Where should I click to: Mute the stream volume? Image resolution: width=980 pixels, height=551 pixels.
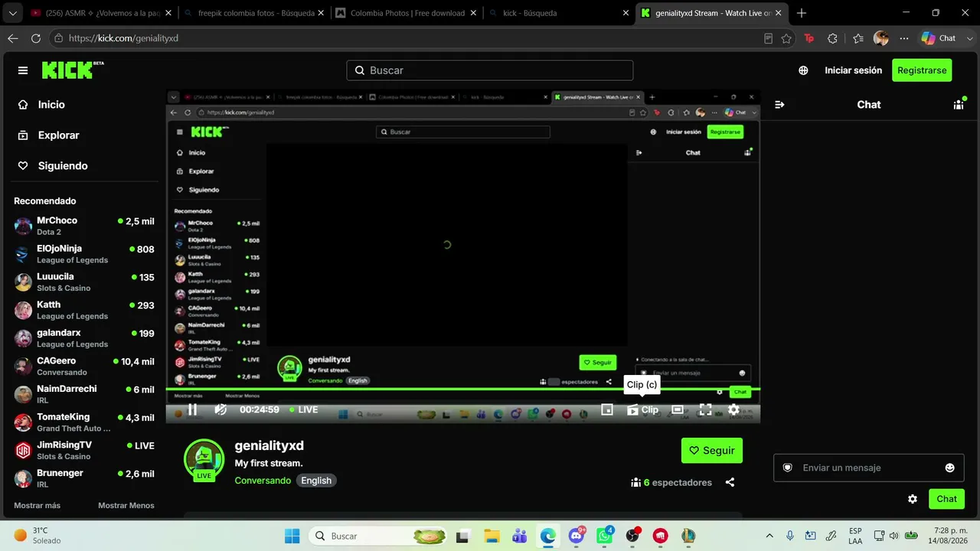click(x=220, y=409)
